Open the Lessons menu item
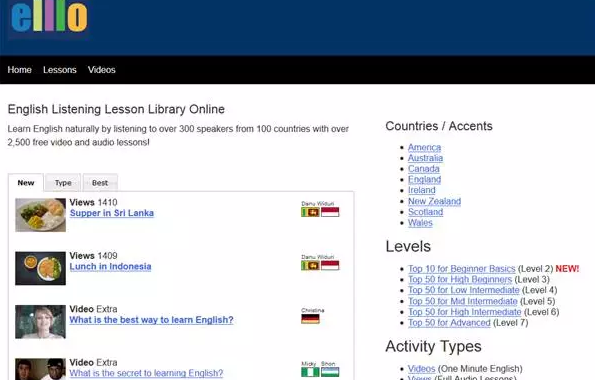595x380 pixels. [60, 70]
